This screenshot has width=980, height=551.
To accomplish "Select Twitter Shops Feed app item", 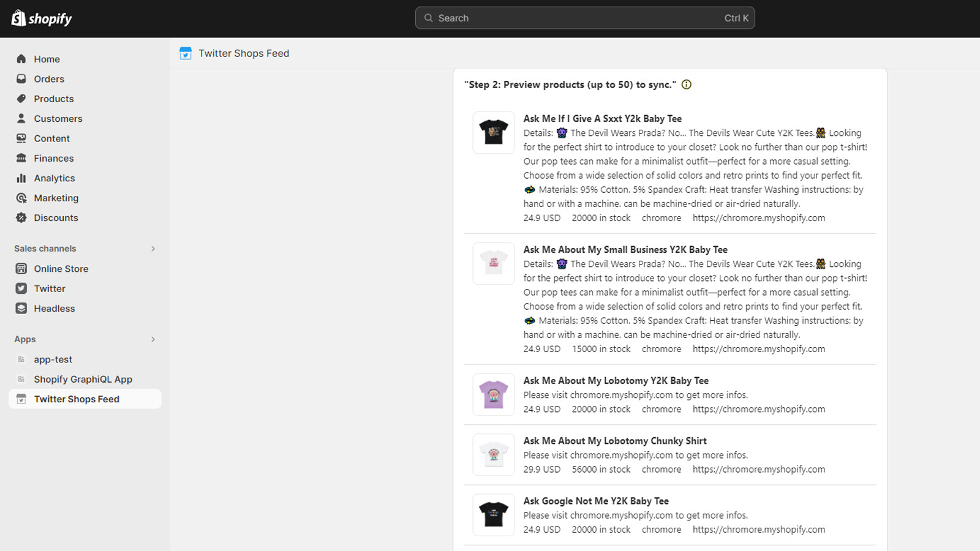I will [85, 399].
